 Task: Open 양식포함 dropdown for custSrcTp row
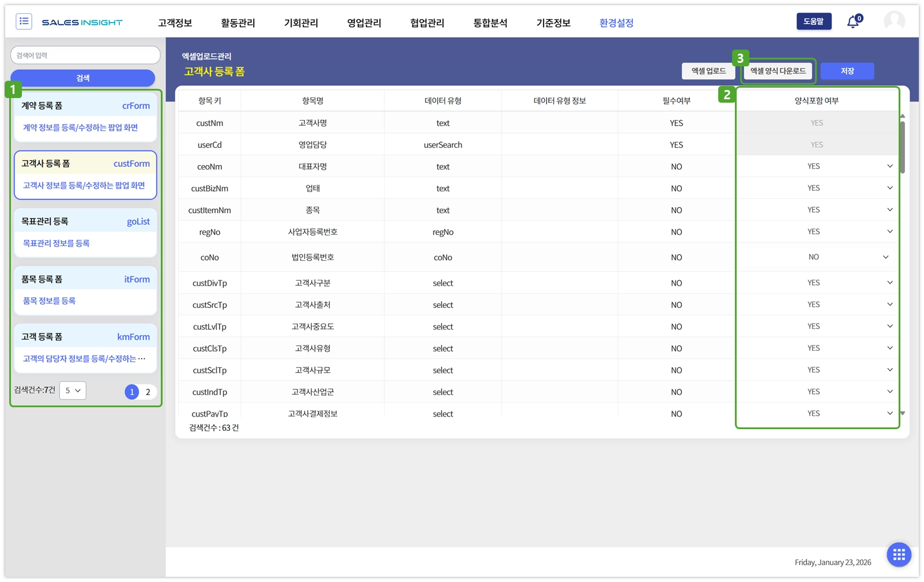pyautogui.click(x=817, y=305)
